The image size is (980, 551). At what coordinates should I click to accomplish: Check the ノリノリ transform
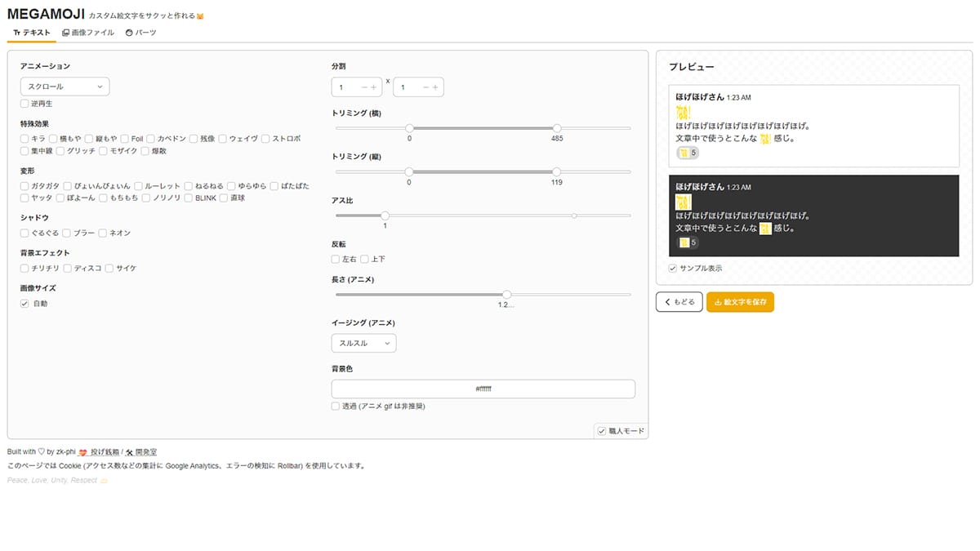point(146,198)
